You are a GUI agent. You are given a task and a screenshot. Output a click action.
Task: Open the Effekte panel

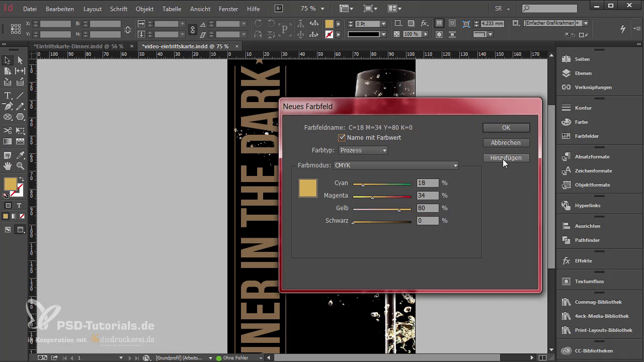(583, 260)
